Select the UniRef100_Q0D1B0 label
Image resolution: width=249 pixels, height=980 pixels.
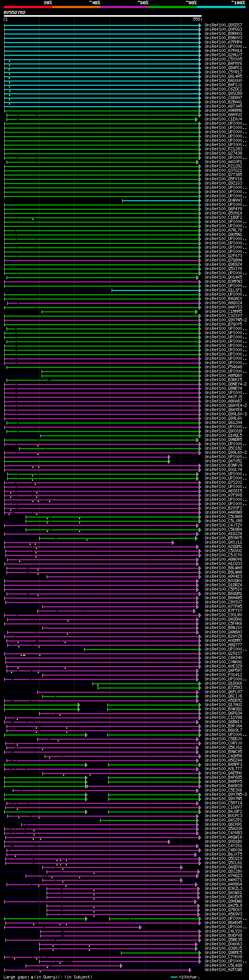(223, 842)
